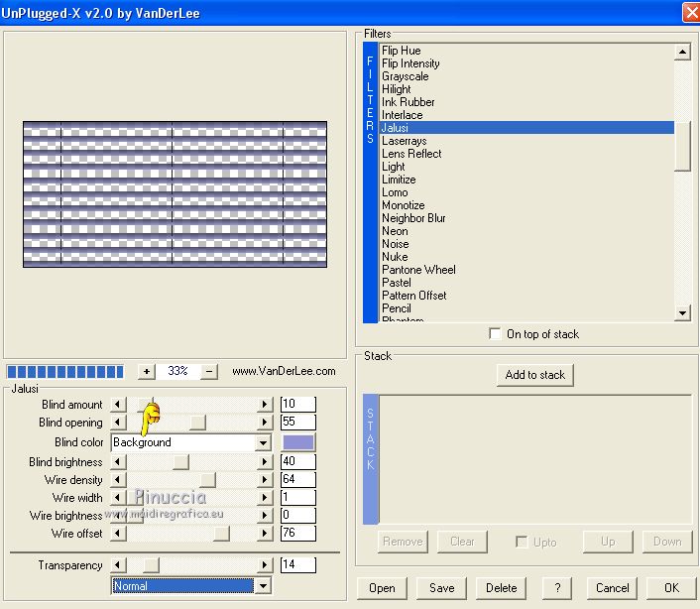Increase Wire brightness with right arrow
Screen dimensions: 700x609
click(x=265, y=515)
